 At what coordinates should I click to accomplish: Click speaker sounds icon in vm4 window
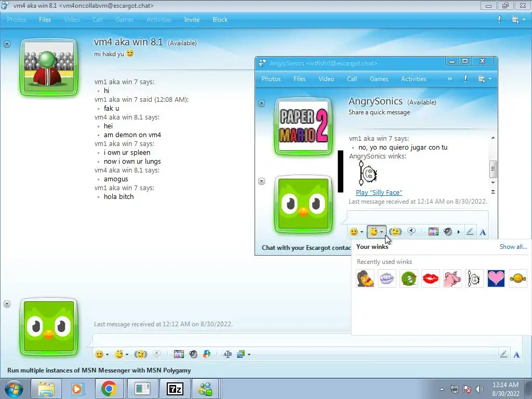193,354
